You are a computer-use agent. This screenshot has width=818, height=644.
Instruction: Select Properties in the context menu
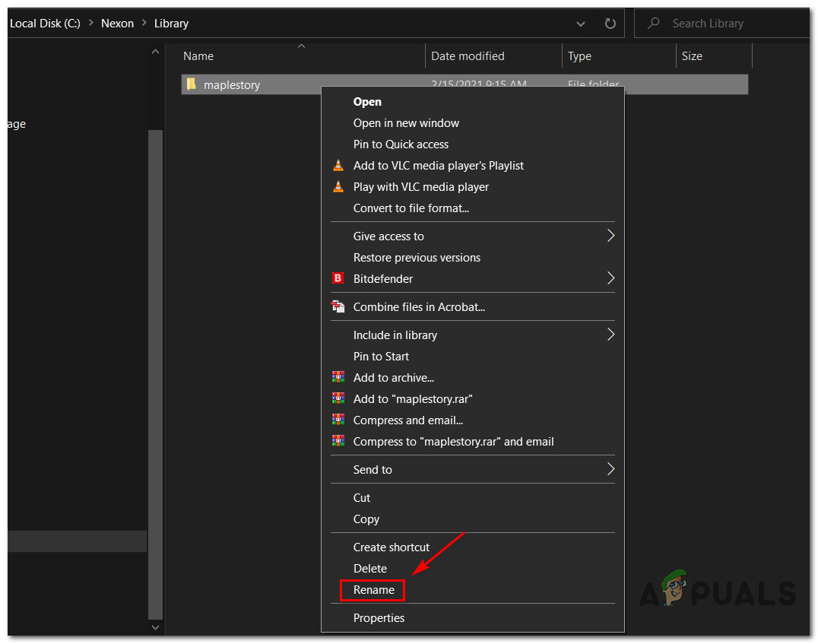(379, 618)
